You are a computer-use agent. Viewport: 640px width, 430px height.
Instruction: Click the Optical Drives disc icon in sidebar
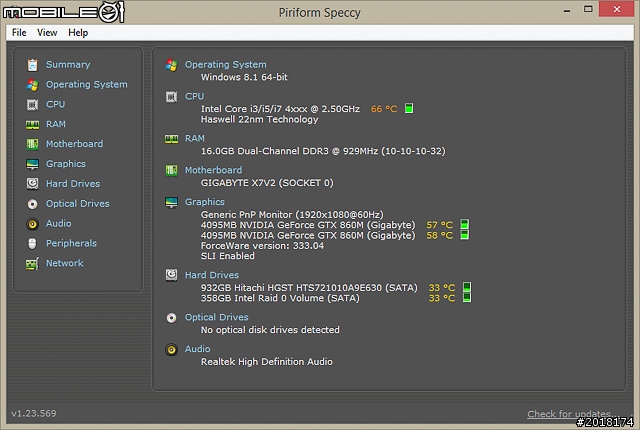pyautogui.click(x=33, y=204)
